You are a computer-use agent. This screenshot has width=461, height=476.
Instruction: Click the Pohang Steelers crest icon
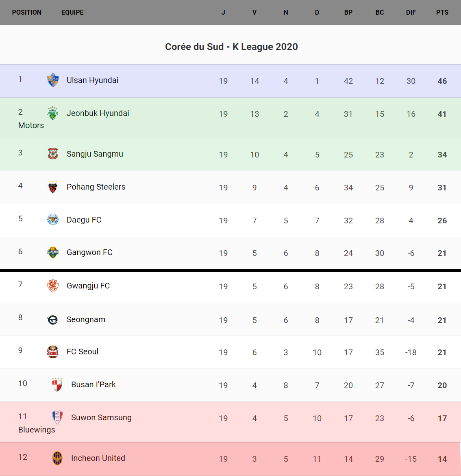53,187
